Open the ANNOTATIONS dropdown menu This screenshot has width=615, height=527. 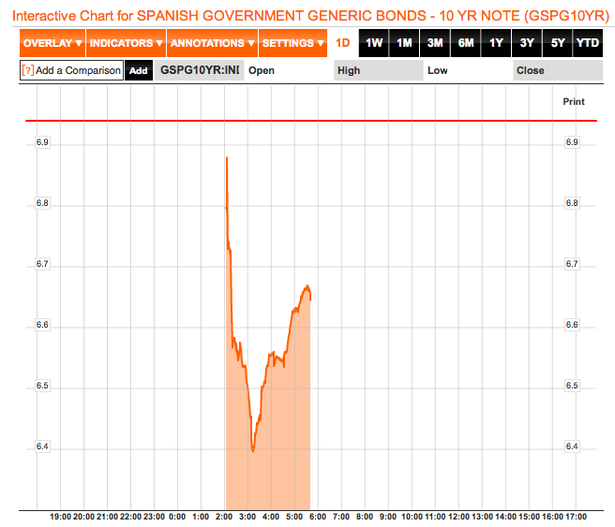click(x=212, y=43)
